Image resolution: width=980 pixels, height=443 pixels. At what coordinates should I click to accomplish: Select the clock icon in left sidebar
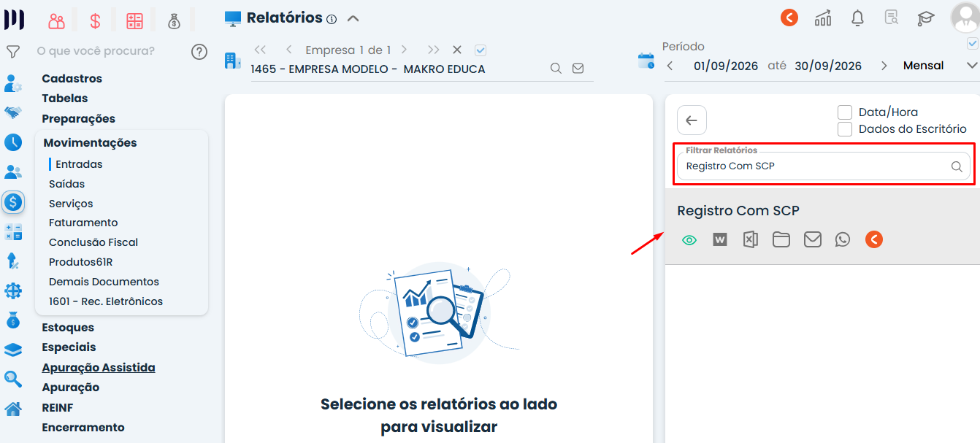pyautogui.click(x=13, y=142)
